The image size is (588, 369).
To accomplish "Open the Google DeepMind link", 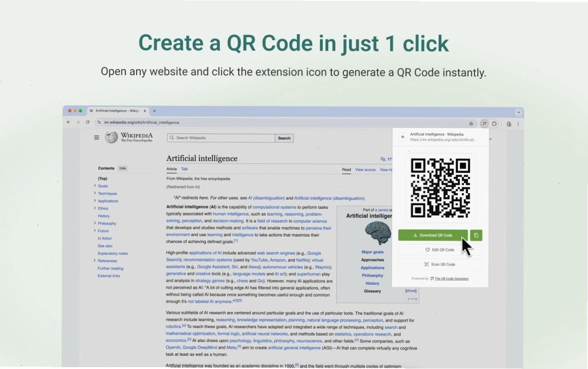I will [x=200, y=348].
